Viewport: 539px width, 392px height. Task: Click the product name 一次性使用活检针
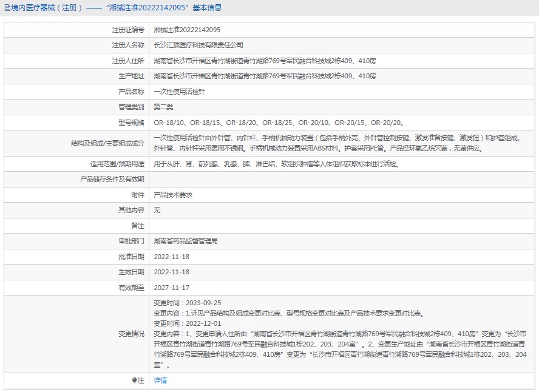click(179, 92)
